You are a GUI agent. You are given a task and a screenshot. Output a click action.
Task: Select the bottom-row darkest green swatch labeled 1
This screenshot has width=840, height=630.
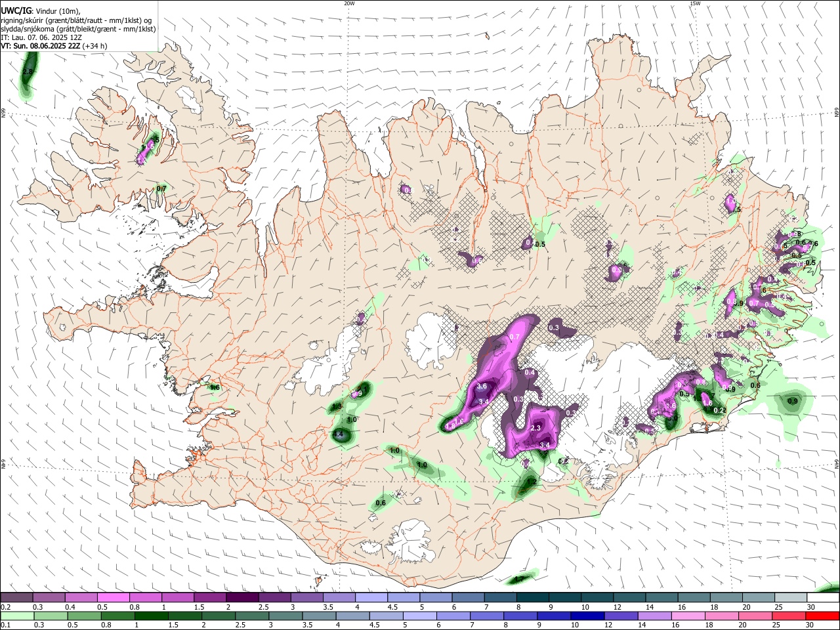click(151, 616)
